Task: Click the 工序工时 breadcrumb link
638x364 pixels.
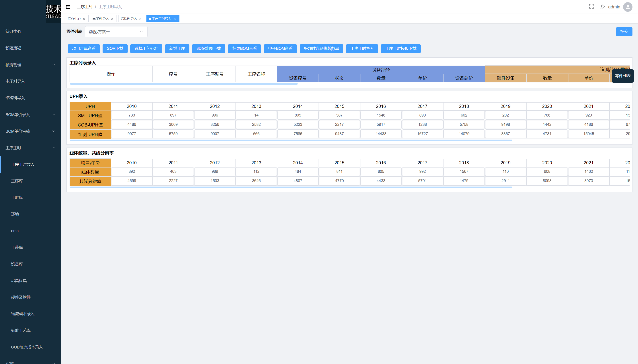Action: click(x=85, y=7)
